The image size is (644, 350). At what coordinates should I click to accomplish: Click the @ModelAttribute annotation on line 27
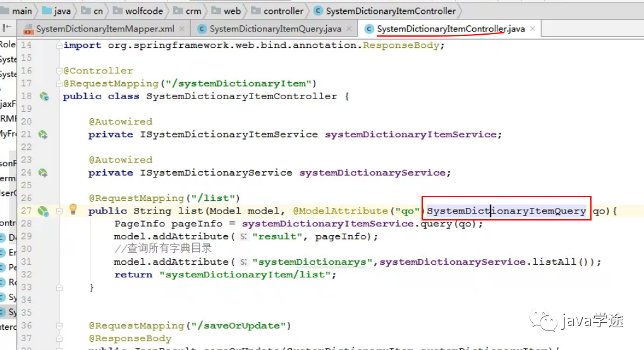click(340, 211)
